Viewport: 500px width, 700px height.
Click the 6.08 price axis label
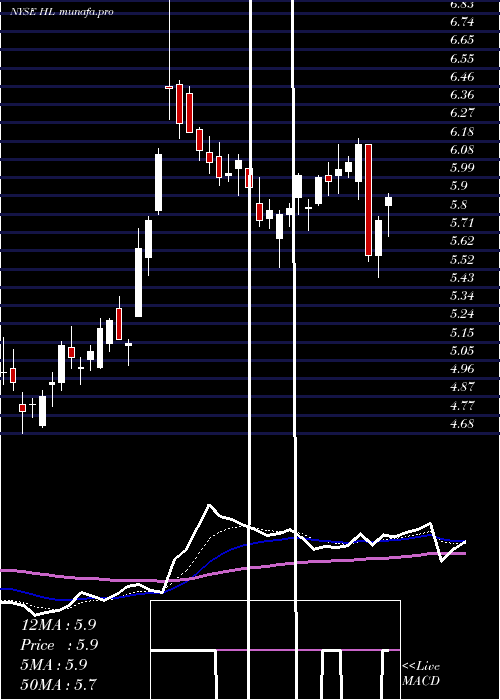[x=462, y=150]
